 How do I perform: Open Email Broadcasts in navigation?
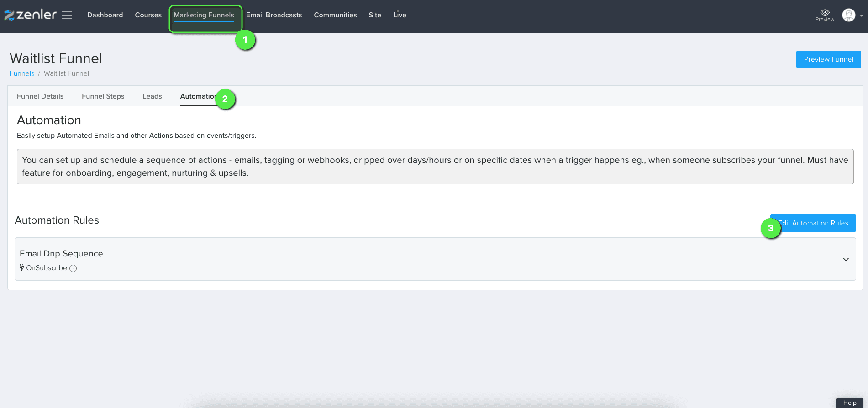pos(274,15)
